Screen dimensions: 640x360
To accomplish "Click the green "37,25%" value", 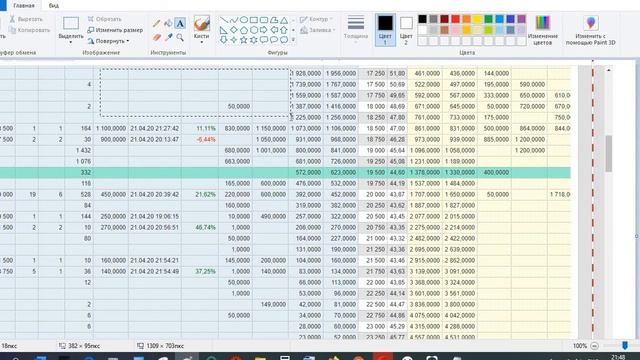I will pos(206,271).
